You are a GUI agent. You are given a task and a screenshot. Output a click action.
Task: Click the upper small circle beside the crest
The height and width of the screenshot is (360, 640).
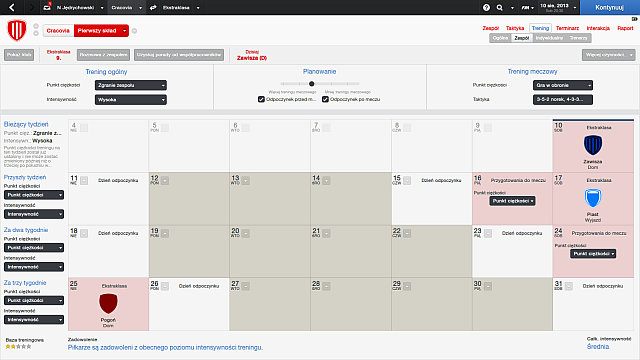(36, 26)
